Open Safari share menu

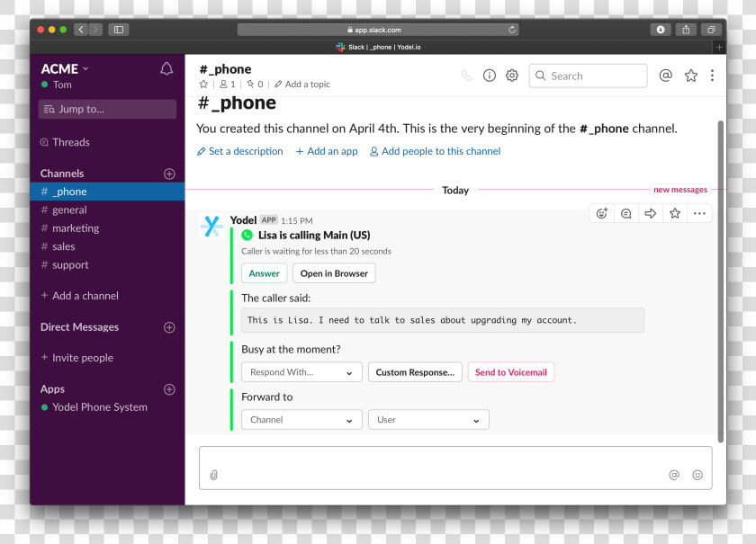coord(686,30)
